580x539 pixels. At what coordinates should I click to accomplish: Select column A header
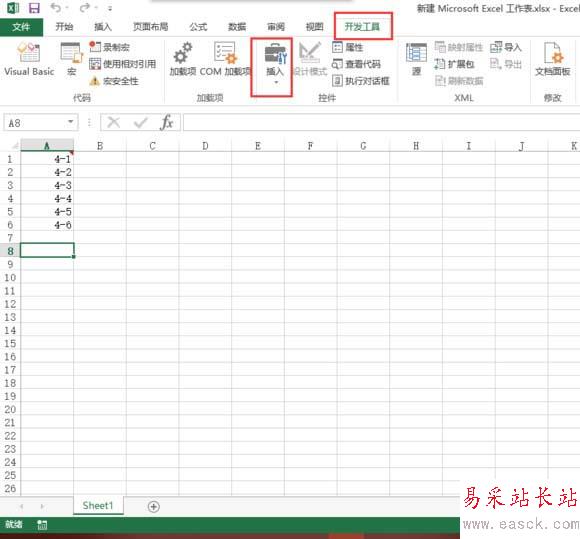tap(47, 146)
